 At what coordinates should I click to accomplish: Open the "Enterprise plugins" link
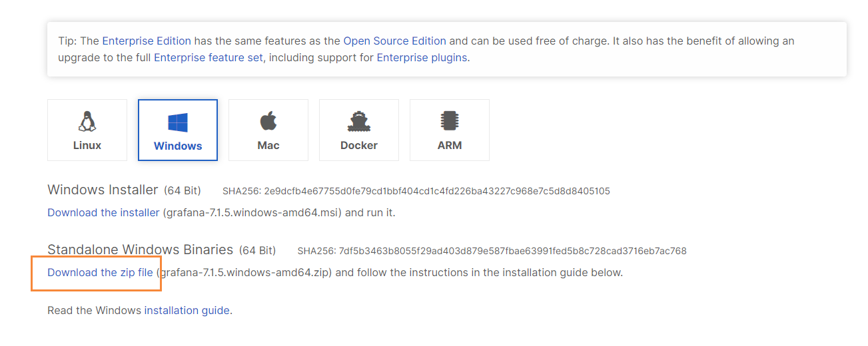(x=422, y=58)
